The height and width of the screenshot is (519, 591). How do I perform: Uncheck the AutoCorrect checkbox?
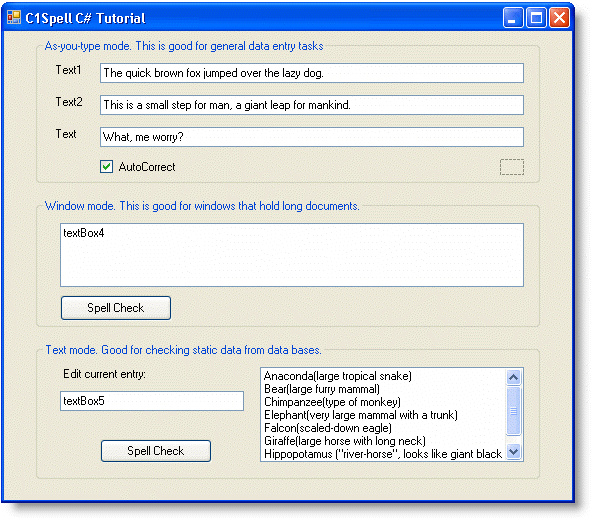click(x=106, y=167)
